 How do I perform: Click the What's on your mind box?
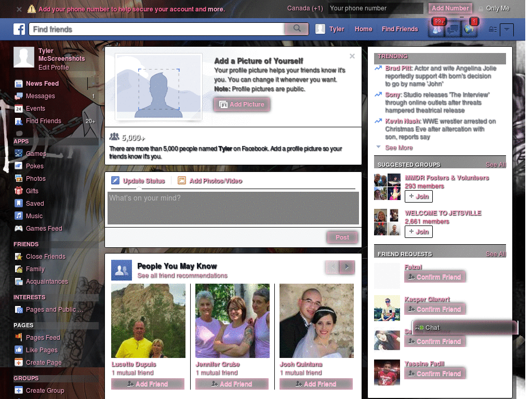click(233, 208)
